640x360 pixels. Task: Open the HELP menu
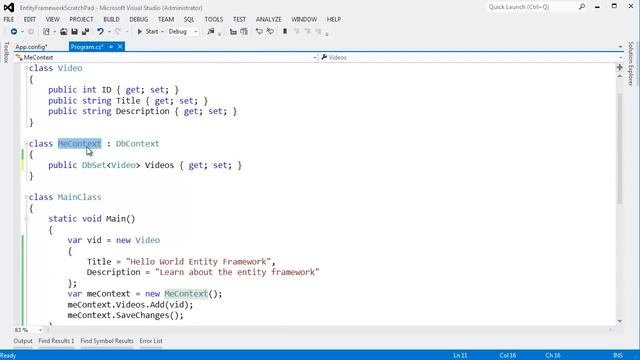point(333,19)
